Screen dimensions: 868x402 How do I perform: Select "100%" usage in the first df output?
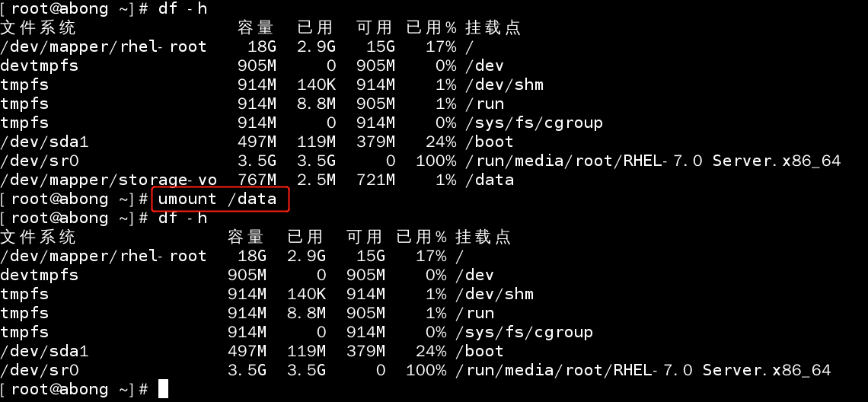coord(436,161)
